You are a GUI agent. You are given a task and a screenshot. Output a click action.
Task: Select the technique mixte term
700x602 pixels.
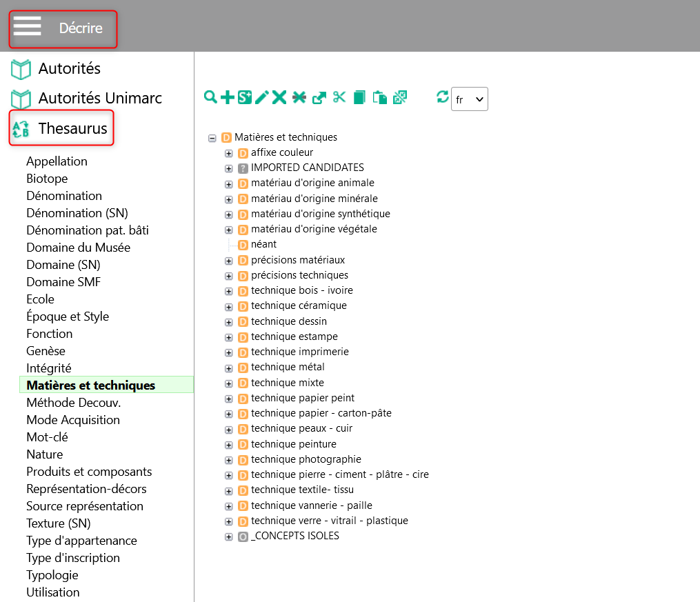[x=287, y=383]
